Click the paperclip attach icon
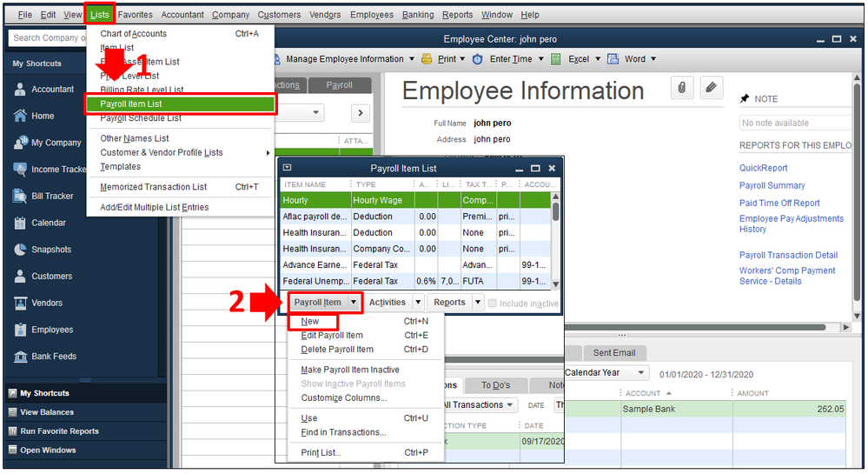 click(x=682, y=88)
